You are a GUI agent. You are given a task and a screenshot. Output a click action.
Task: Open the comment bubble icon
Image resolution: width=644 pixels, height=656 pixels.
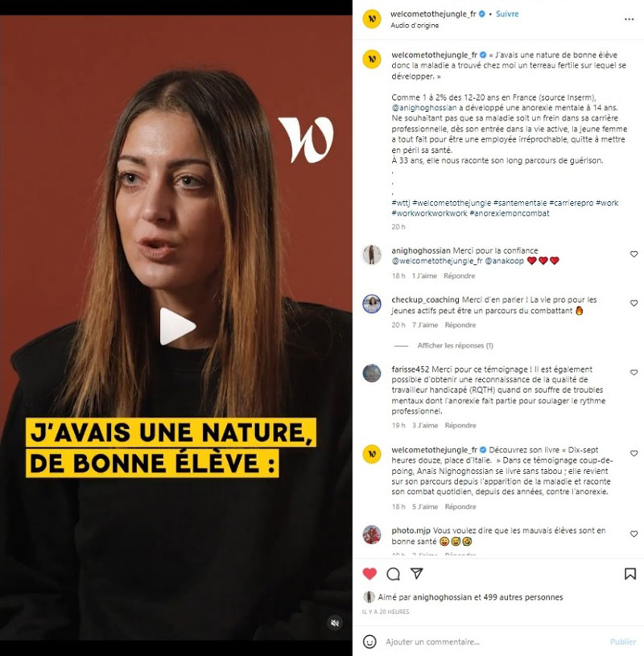click(x=393, y=574)
